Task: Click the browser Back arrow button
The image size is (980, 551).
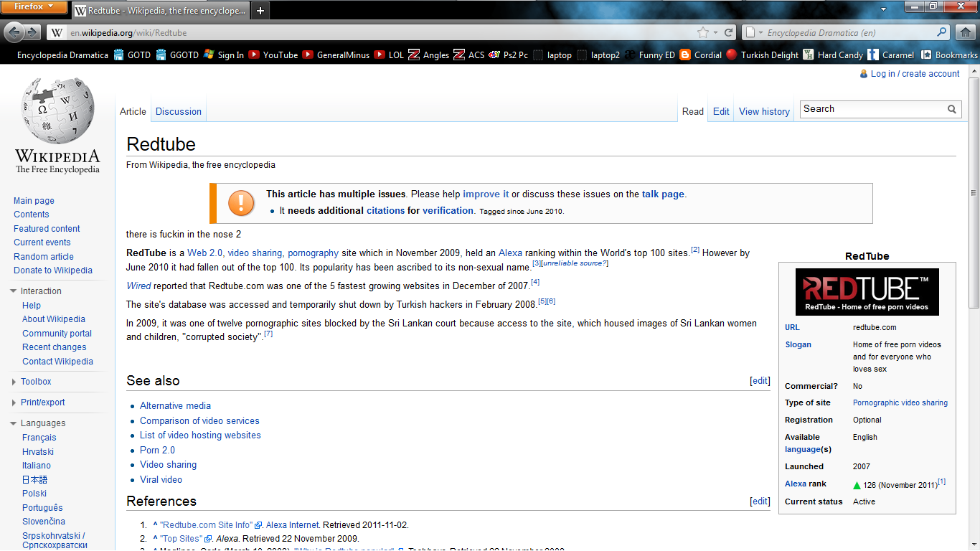Action: [x=15, y=32]
